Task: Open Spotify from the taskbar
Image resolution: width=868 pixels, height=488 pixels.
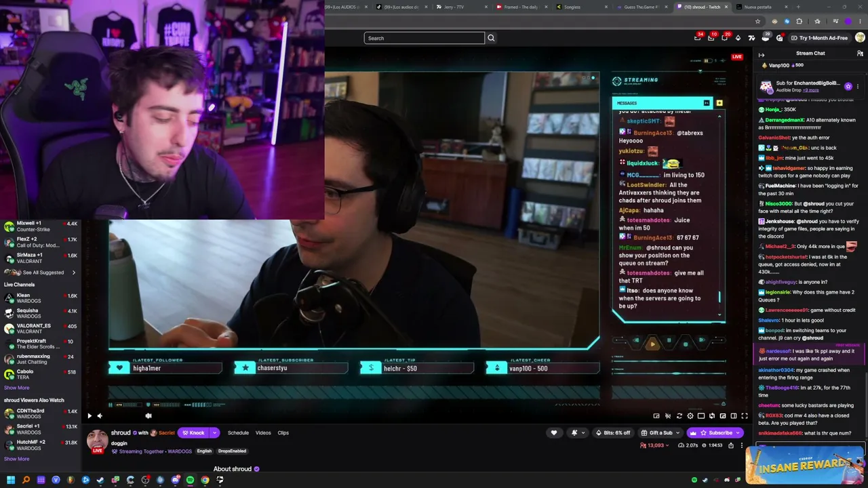Action: (190, 480)
